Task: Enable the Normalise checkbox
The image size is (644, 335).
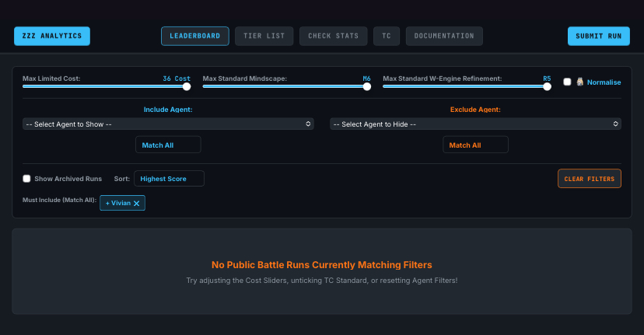Action: pyautogui.click(x=567, y=82)
